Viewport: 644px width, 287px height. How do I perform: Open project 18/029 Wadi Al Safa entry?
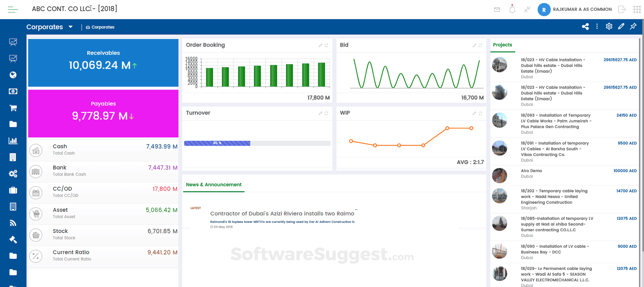click(x=565, y=276)
